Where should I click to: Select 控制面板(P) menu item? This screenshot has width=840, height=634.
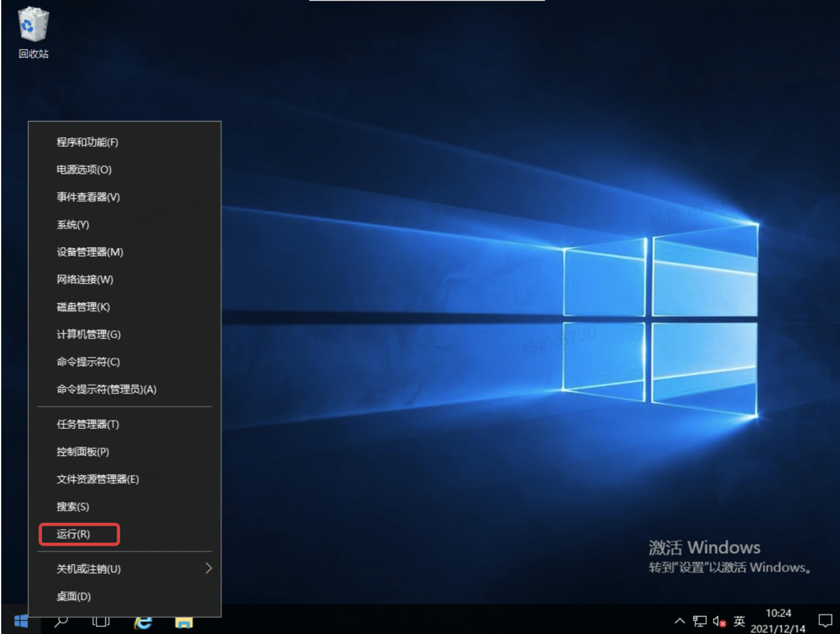pos(124,452)
